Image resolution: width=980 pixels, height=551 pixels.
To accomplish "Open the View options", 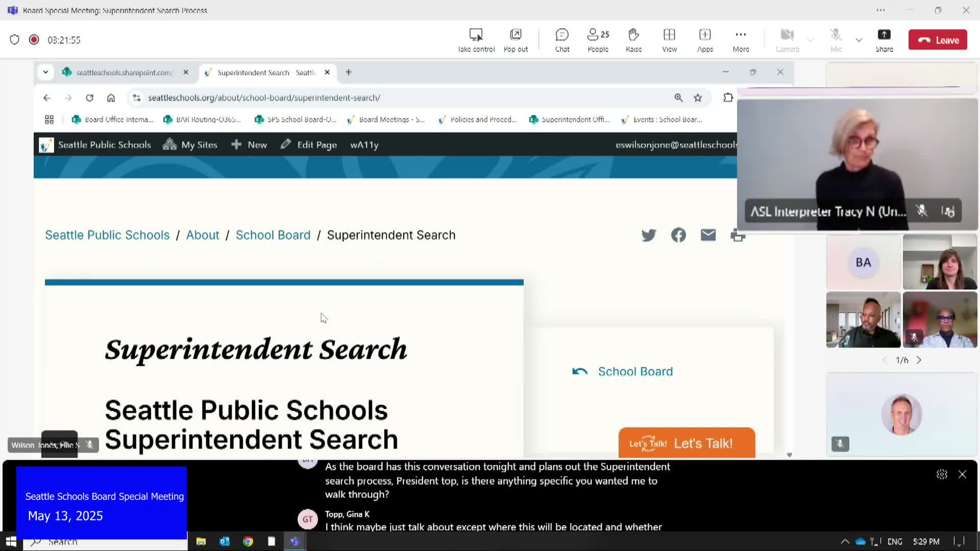I will [669, 40].
